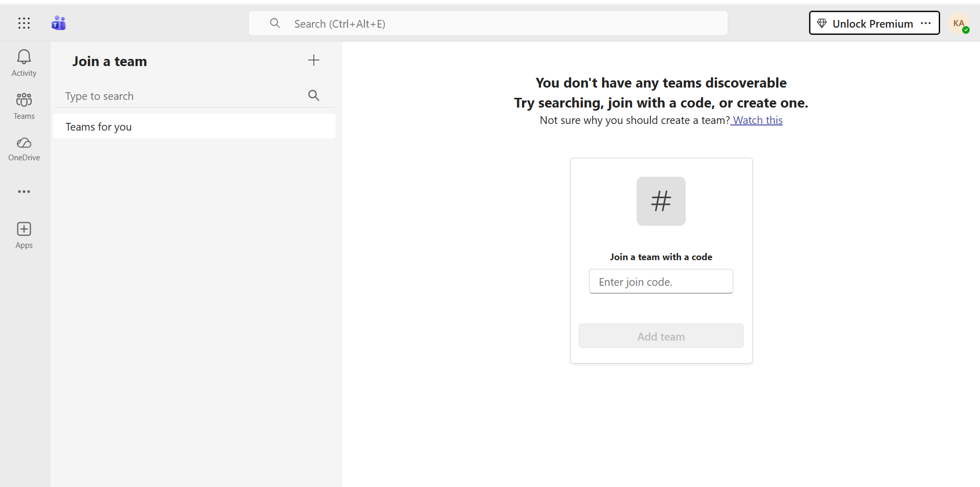Image resolution: width=980 pixels, height=487 pixels.
Task: Select the Teams for you item
Action: click(x=194, y=126)
